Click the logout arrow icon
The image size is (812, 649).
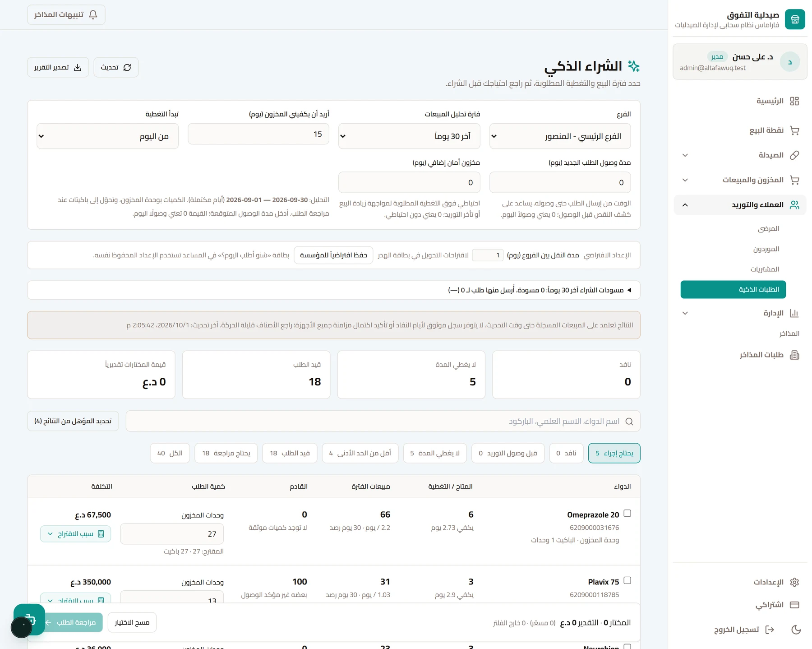770,630
